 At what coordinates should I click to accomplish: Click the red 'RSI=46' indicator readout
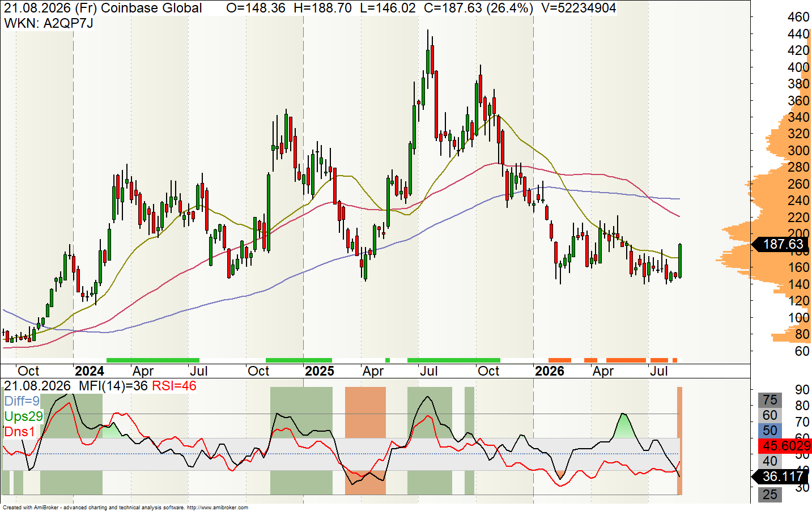[175, 386]
